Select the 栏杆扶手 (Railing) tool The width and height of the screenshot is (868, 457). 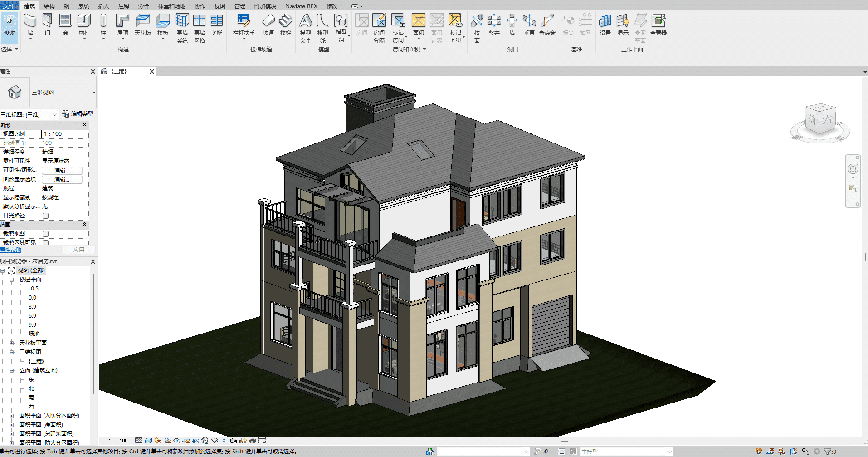click(244, 25)
